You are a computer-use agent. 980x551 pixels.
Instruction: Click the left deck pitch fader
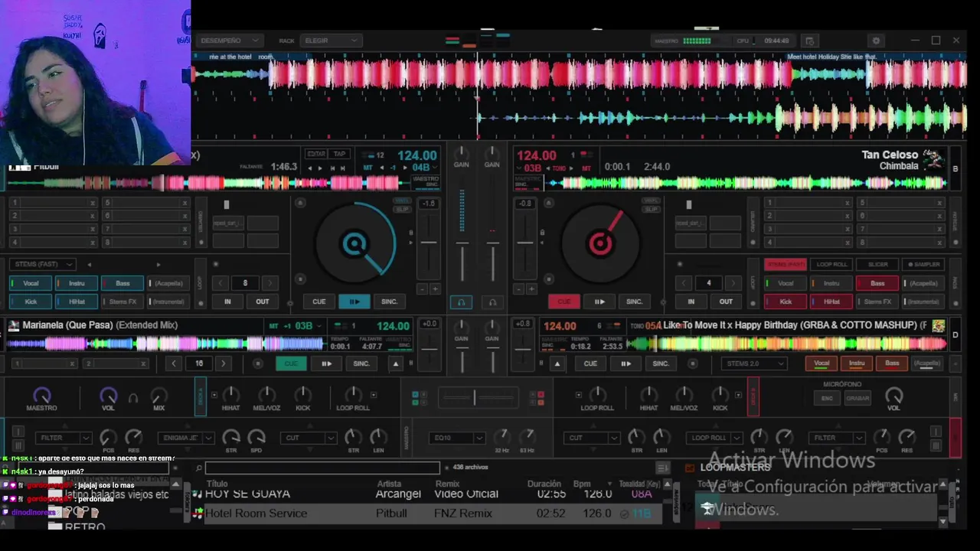[x=429, y=241]
